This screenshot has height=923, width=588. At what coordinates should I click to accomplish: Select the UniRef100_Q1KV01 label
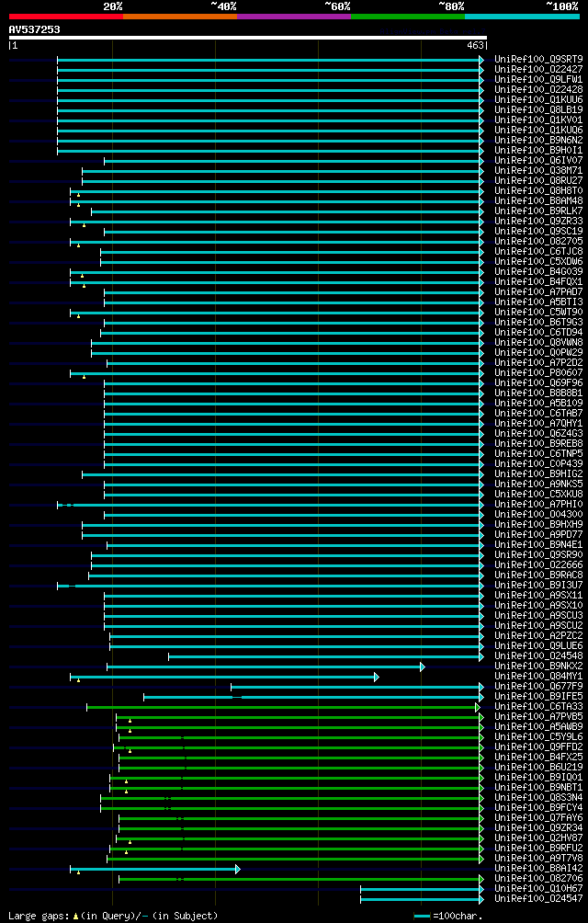(x=538, y=120)
